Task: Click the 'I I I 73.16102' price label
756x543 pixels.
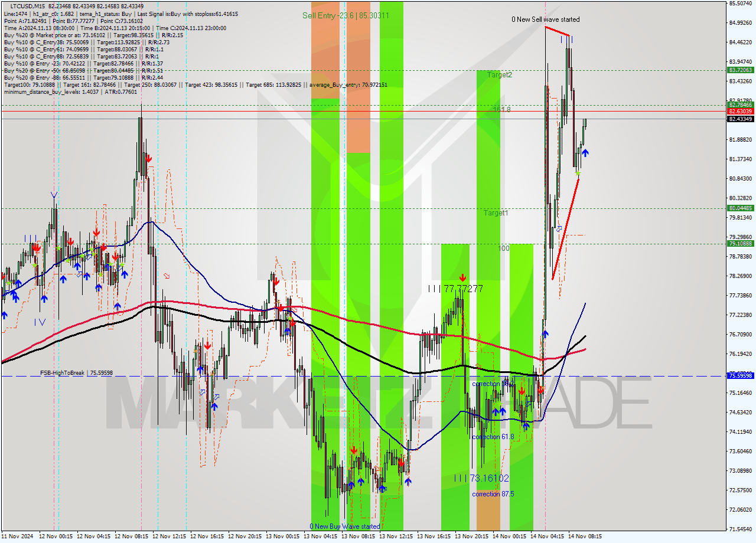Action: coord(481,478)
